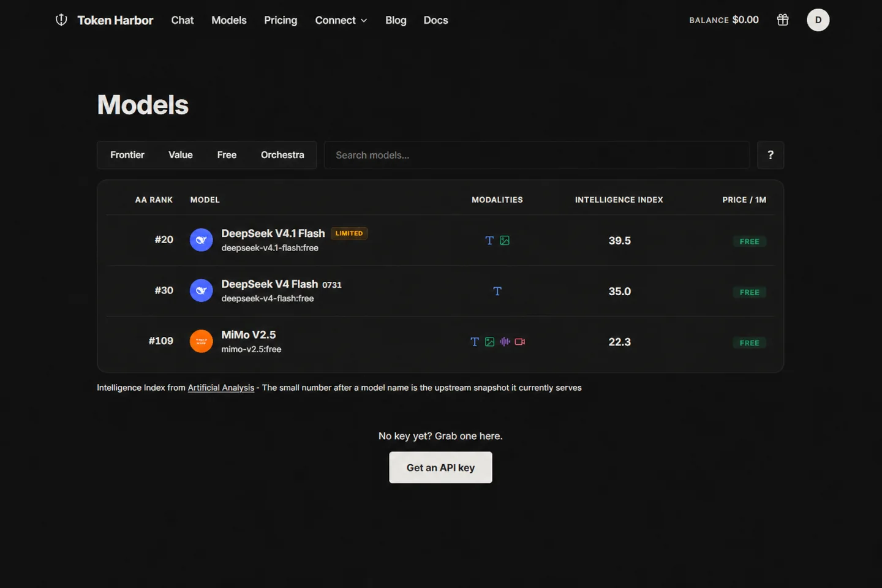
Task: Click the DeepSeek V4 Flash provider logo
Action: [201, 291]
